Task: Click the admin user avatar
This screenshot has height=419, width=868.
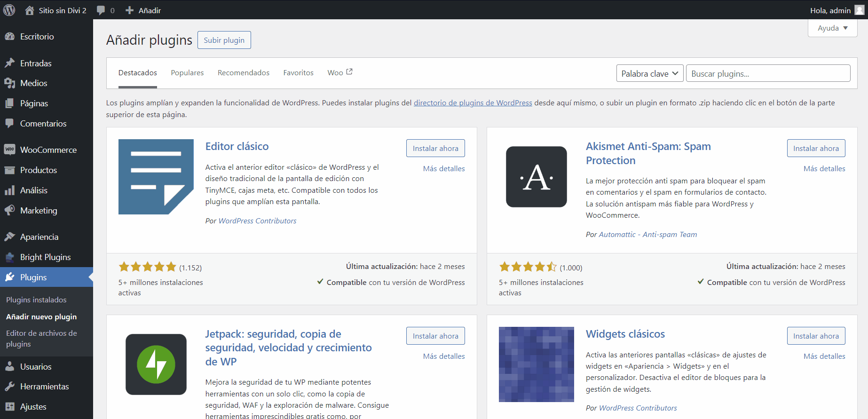Action: (x=859, y=10)
